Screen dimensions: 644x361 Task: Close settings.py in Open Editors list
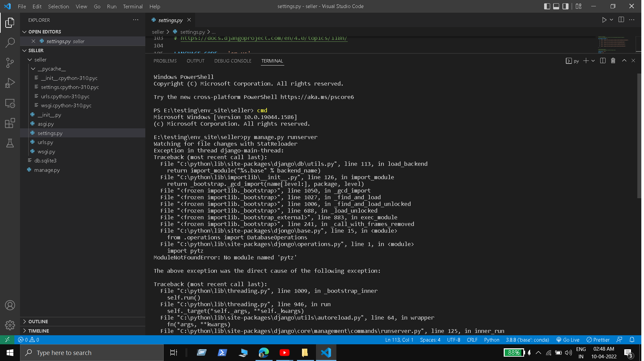pyautogui.click(x=33, y=41)
